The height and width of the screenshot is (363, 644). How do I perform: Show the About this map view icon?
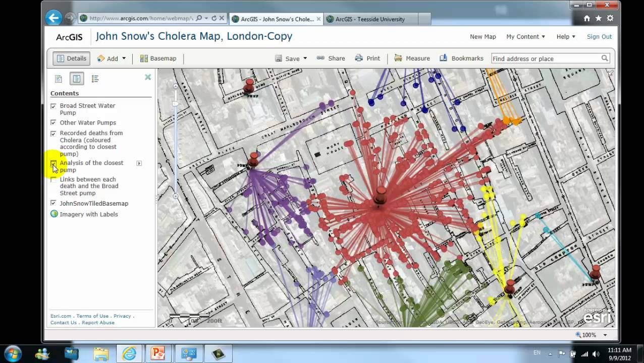59,79
